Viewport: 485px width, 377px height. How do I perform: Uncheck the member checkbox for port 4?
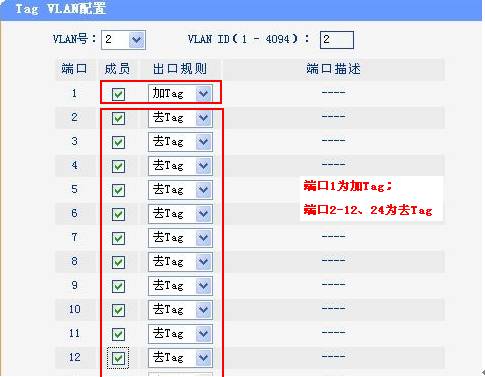coord(118,166)
